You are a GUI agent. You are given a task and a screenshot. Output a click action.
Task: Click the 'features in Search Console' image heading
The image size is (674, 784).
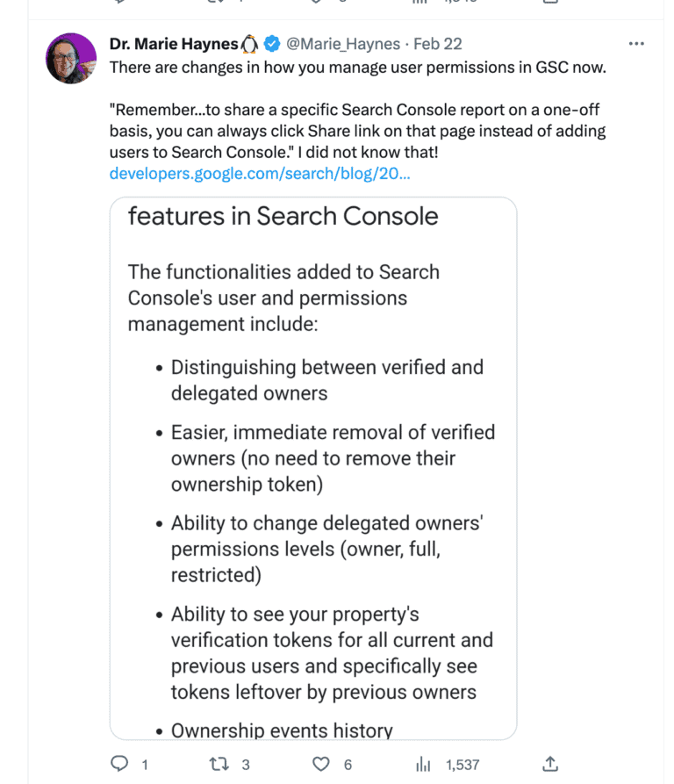[283, 216]
